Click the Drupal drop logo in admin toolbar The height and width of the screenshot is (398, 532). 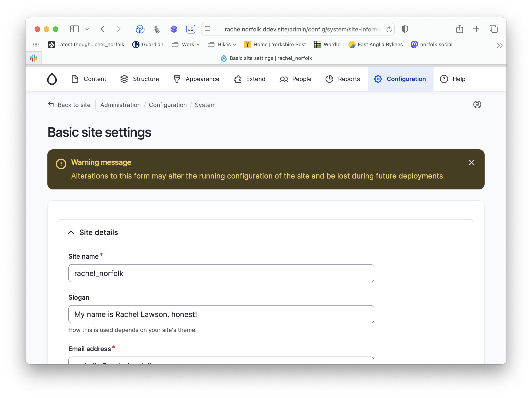52,79
